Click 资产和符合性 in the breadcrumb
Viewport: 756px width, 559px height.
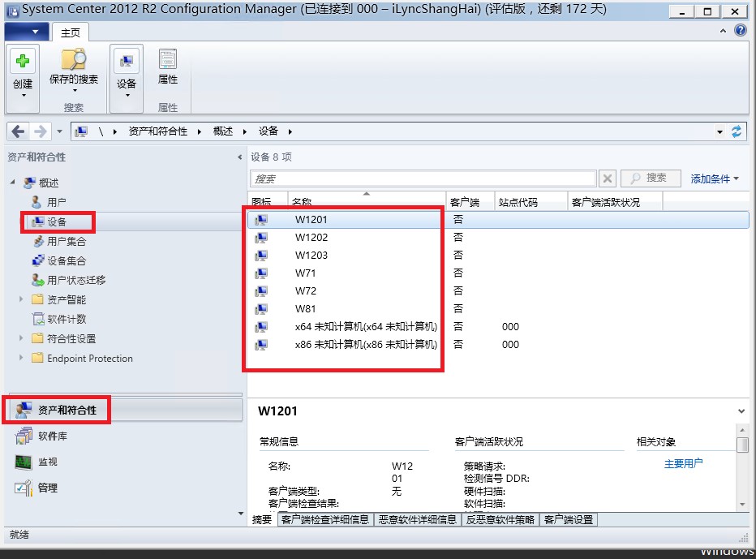tap(157, 131)
